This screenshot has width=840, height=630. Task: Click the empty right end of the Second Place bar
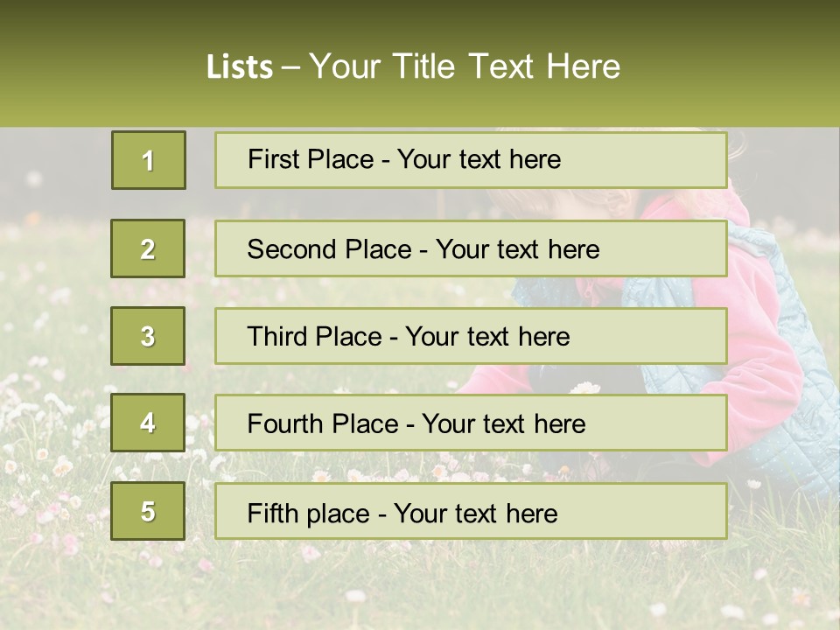674,248
